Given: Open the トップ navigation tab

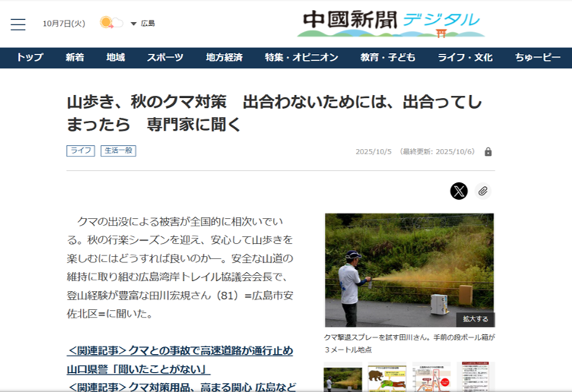Looking at the screenshot, I should [x=30, y=58].
